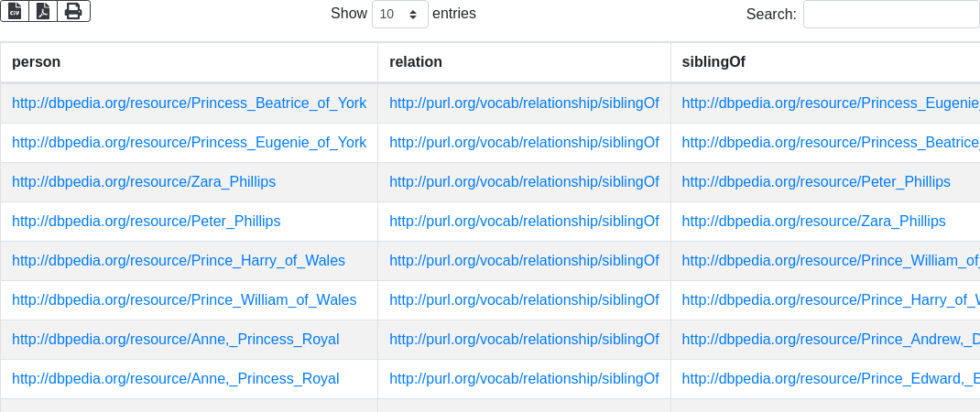Open the Prince_Andrew link in siblingOf column
Viewport: 980px width, 412px height.
pos(830,340)
